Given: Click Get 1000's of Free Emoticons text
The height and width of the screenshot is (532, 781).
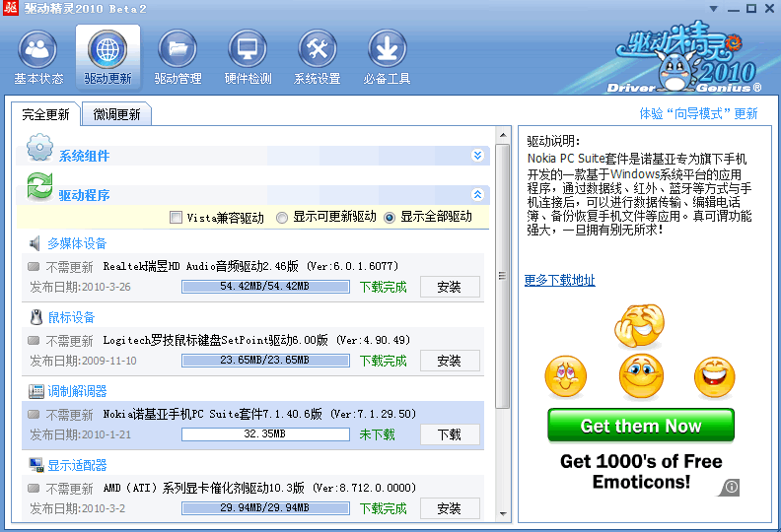Looking at the screenshot, I should coord(641,471).
